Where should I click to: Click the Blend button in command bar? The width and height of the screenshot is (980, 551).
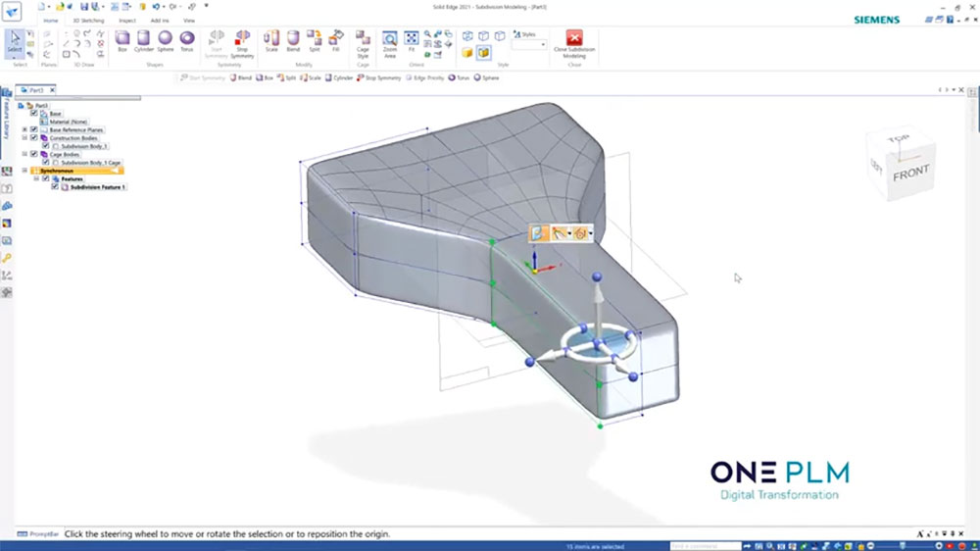pyautogui.click(x=241, y=77)
